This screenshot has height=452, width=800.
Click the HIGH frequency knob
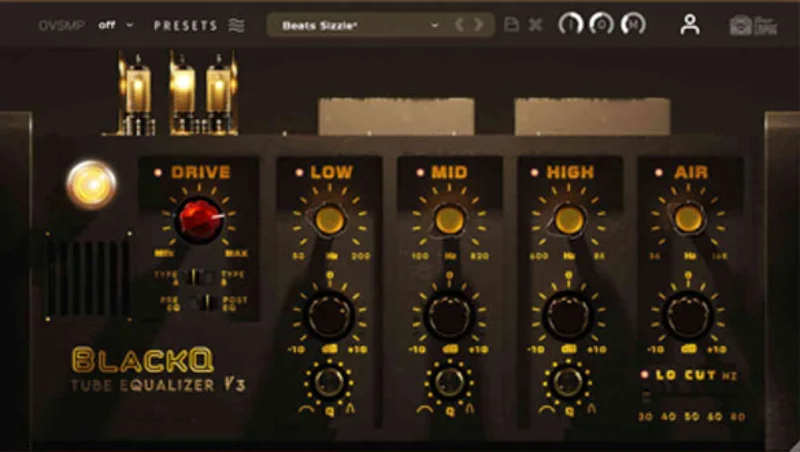(x=569, y=220)
